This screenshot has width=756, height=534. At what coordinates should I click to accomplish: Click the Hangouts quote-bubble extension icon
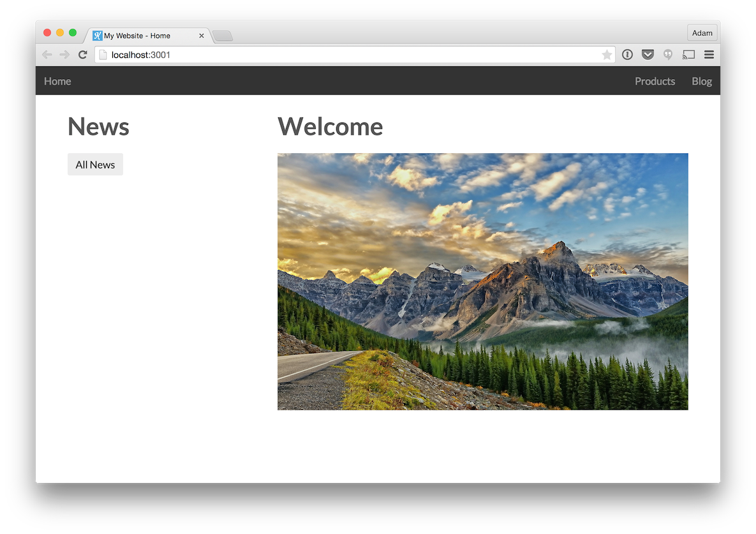pos(668,55)
